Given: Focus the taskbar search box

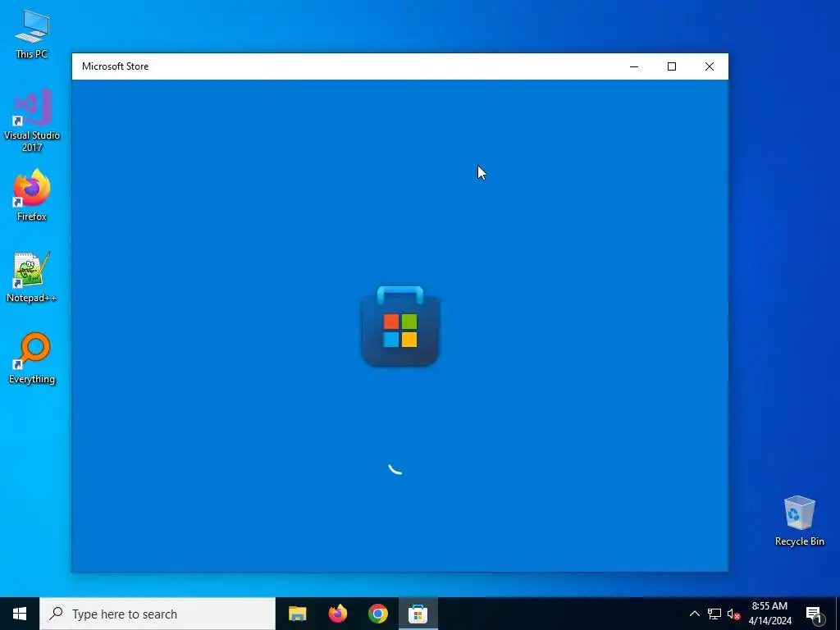Looking at the screenshot, I should pos(157,614).
